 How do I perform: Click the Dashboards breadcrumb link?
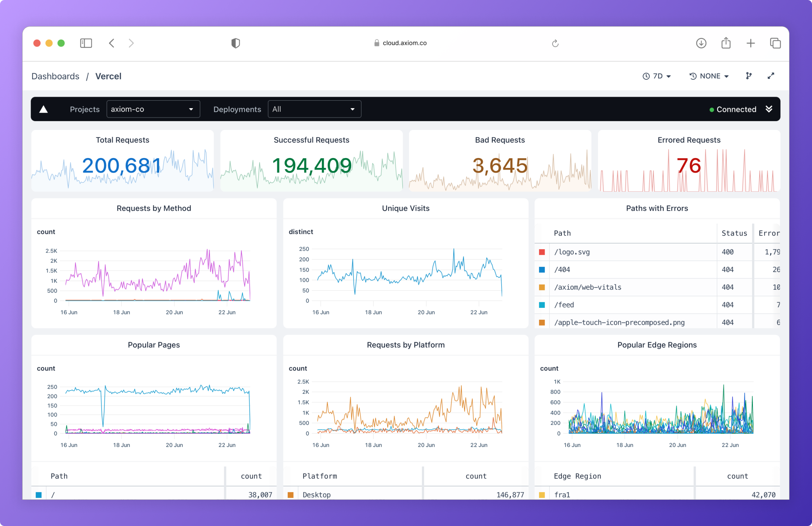point(55,76)
